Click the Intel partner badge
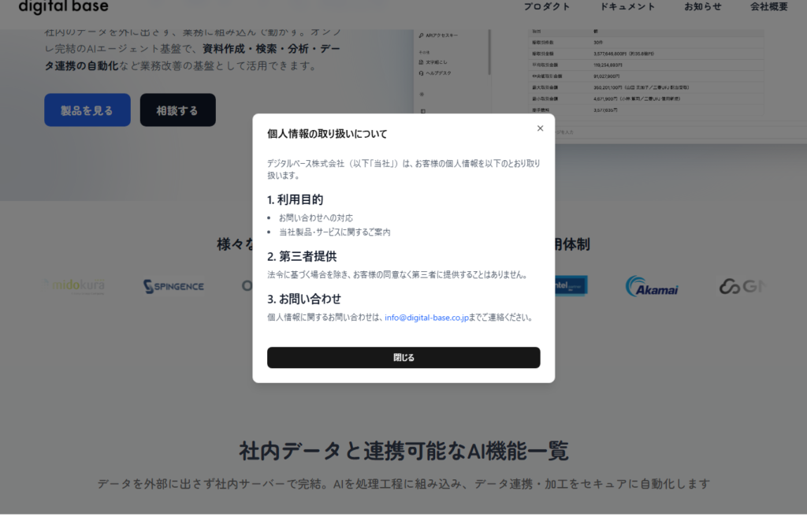Viewport: 807px width, 532px height. point(571,285)
